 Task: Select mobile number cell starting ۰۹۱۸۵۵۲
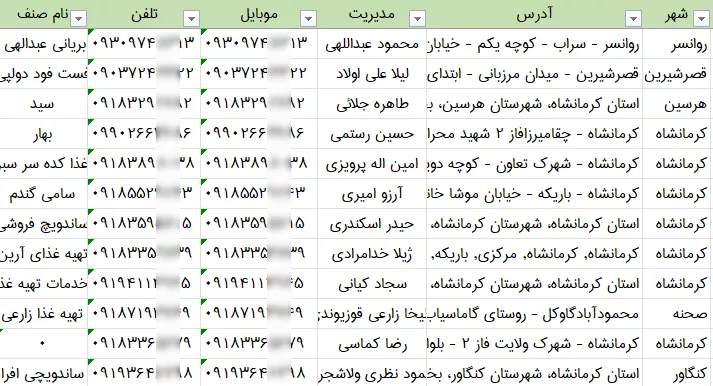(259, 194)
